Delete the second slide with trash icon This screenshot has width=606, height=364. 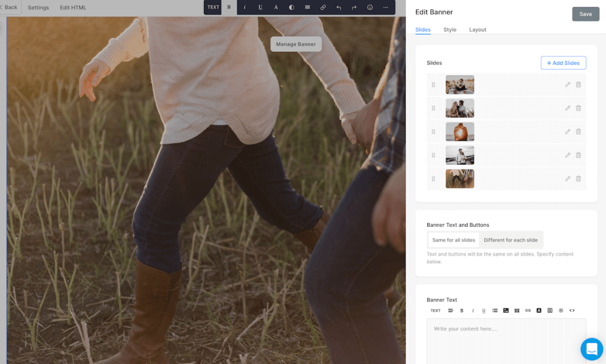578,108
